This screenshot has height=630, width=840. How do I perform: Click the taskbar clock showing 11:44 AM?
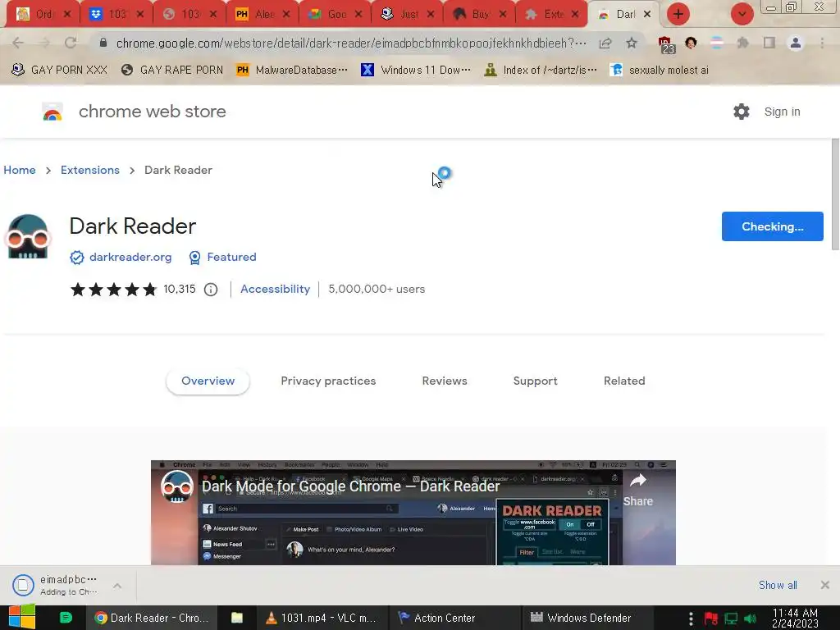(x=795, y=618)
